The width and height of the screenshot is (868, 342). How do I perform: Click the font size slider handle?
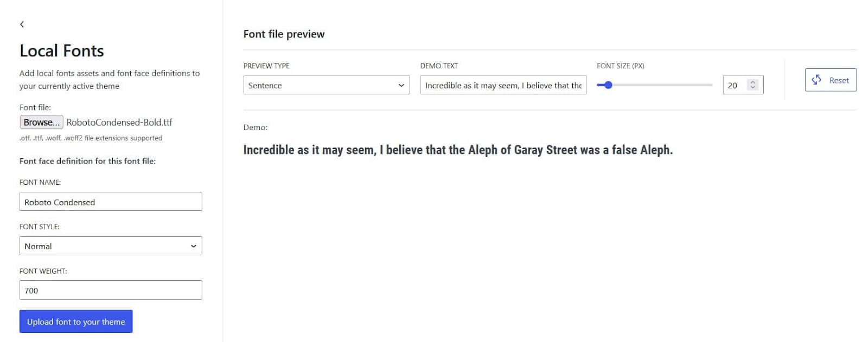pyautogui.click(x=608, y=85)
